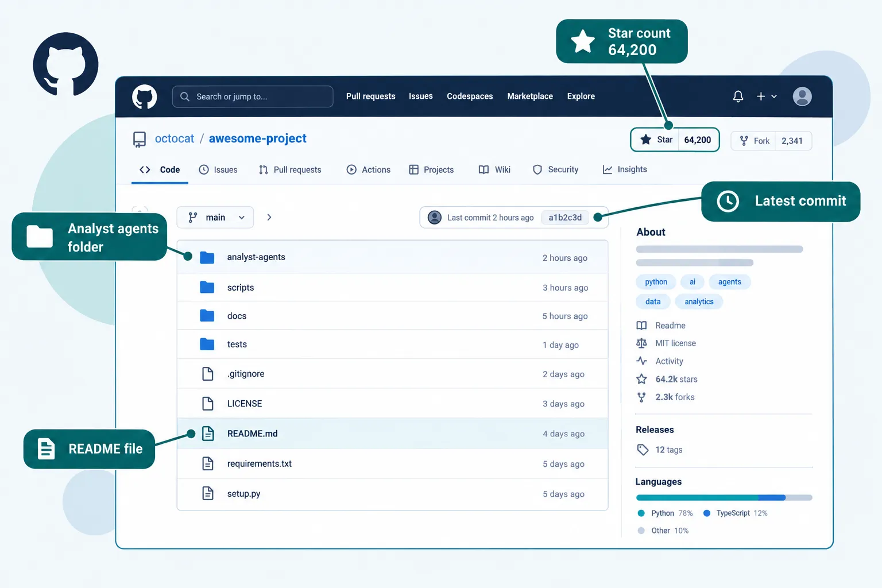Click the tests folder icon
The image size is (882, 588).
tap(207, 344)
